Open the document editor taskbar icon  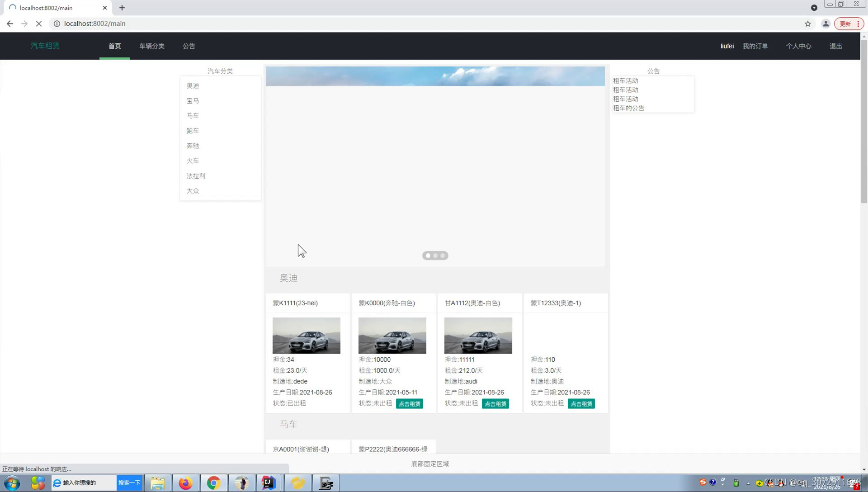[x=326, y=483]
